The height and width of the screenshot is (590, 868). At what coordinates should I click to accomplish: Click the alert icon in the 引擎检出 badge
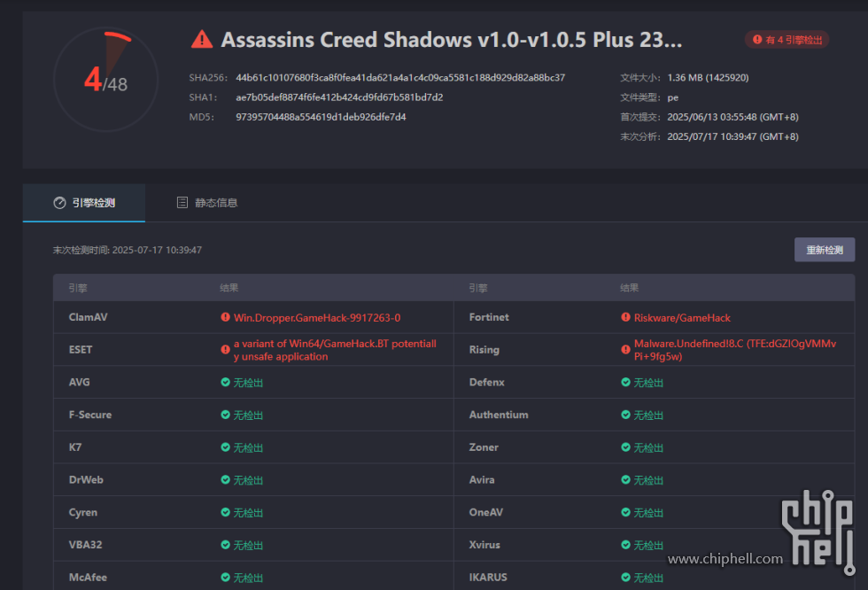[x=756, y=39]
